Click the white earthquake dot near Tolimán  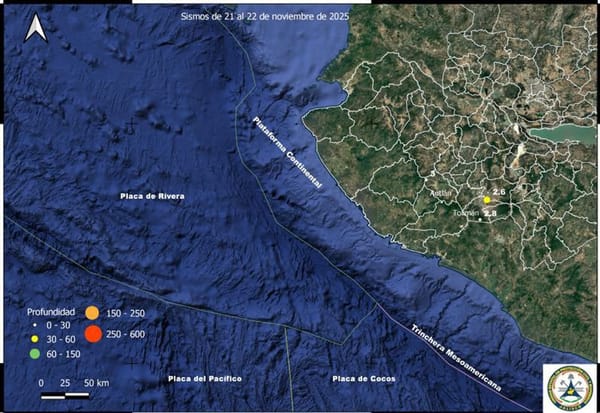tap(480, 220)
